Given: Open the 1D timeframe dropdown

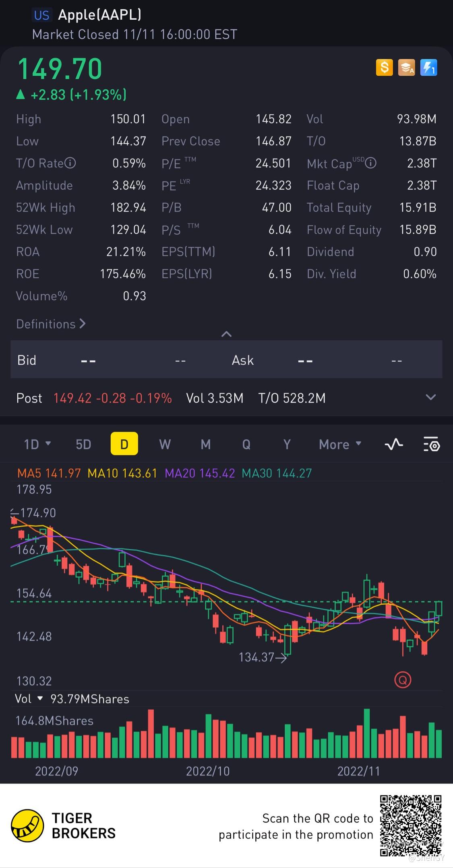Looking at the screenshot, I should tap(37, 444).
